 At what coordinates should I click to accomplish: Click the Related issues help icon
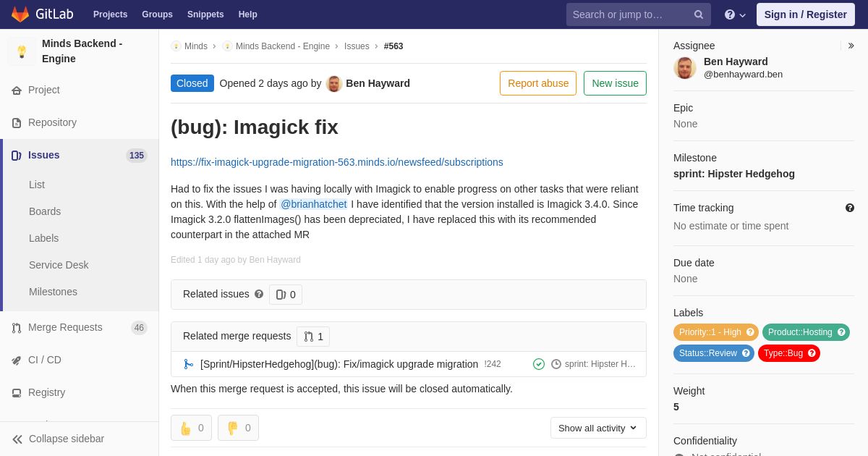259,294
